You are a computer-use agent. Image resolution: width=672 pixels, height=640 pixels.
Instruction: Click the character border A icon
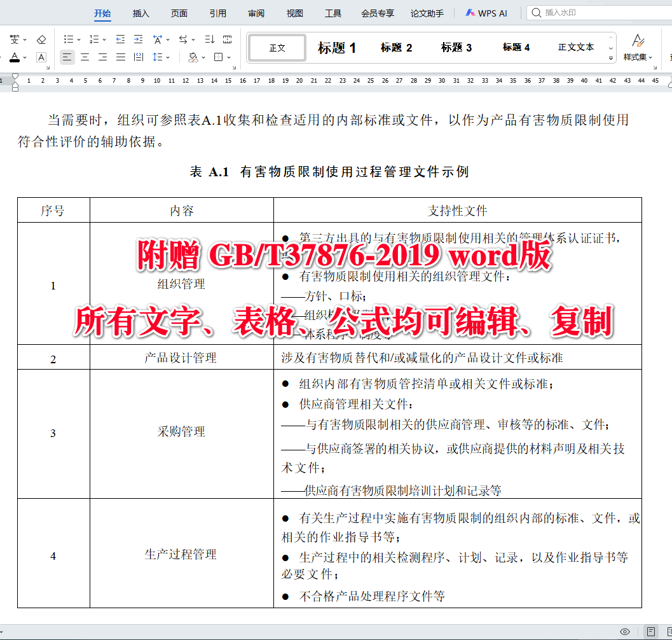41,57
